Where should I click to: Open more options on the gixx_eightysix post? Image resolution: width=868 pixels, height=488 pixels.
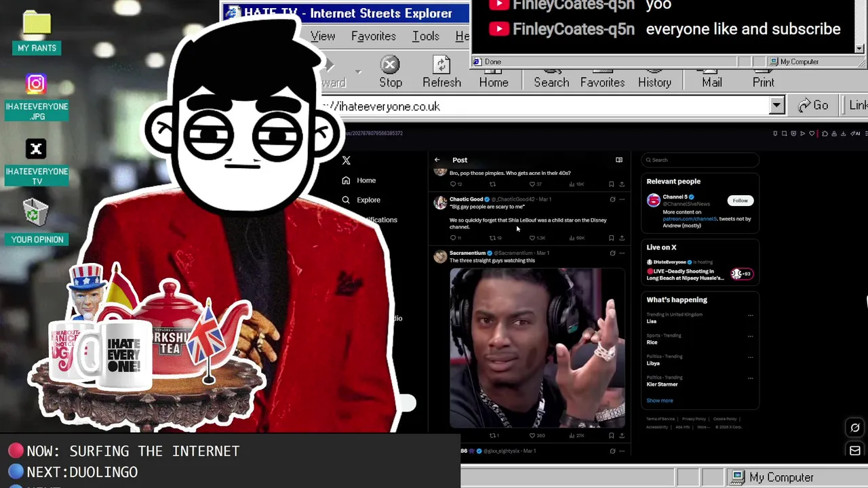[x=622, y=451]
